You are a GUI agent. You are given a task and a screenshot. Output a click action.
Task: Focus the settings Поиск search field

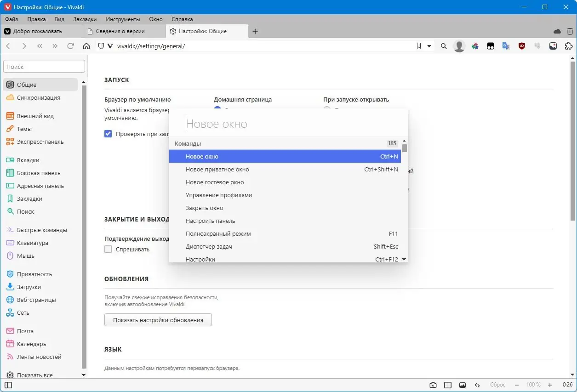(44, 67)
